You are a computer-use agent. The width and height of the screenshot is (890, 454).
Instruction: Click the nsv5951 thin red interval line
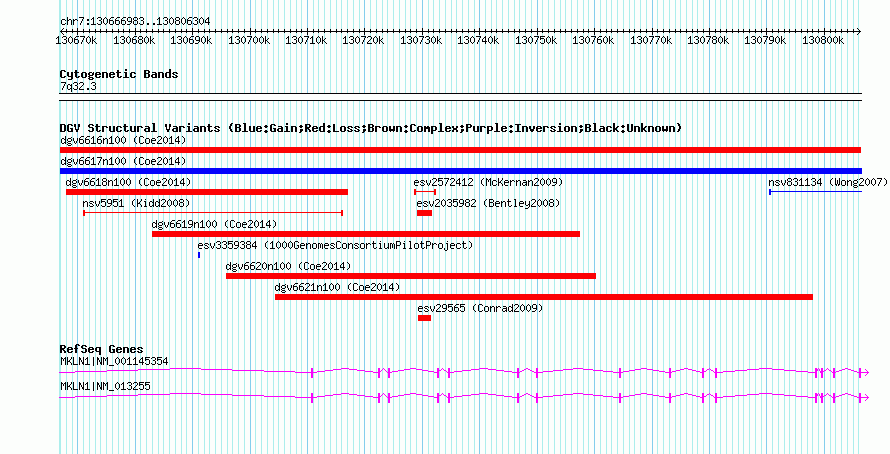click(213, 213)
